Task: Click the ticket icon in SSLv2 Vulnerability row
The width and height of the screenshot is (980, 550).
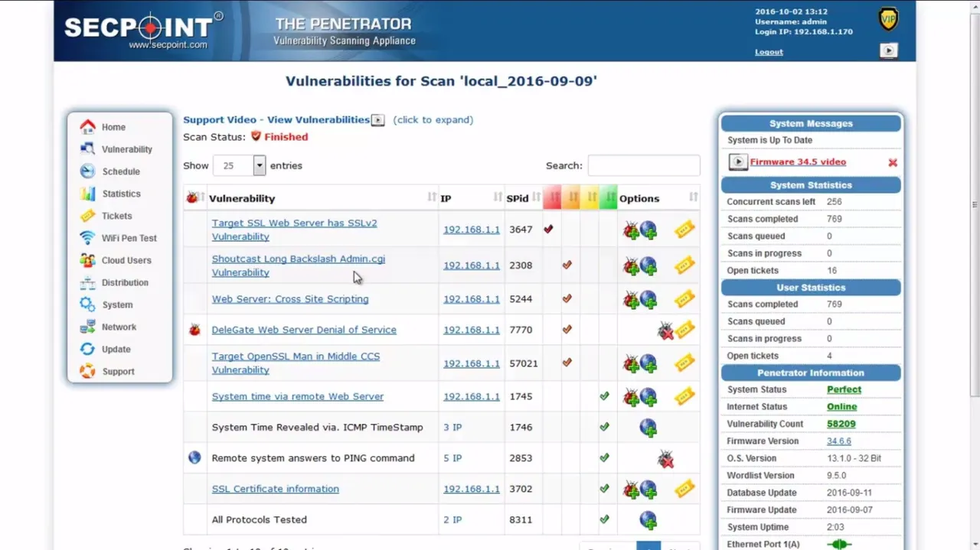Action: pyautogui.click(x=684, y=229)
